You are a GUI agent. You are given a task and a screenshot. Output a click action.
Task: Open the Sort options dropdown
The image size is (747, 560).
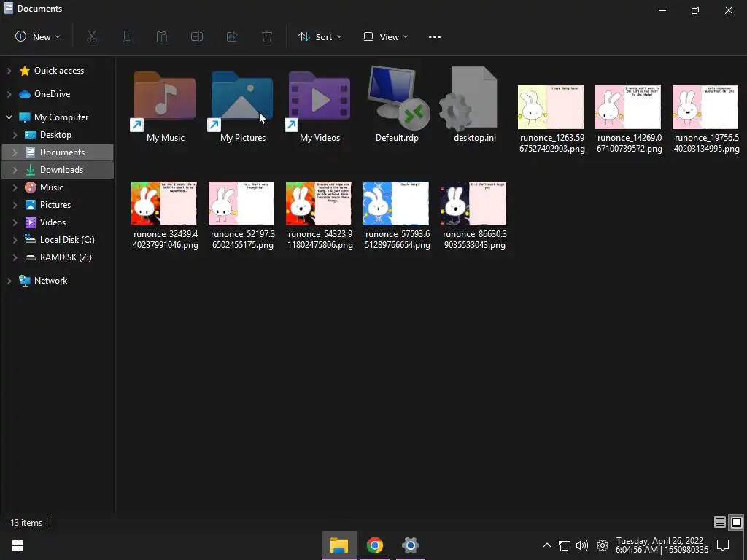pyautogui.click(x=320, y=36)
